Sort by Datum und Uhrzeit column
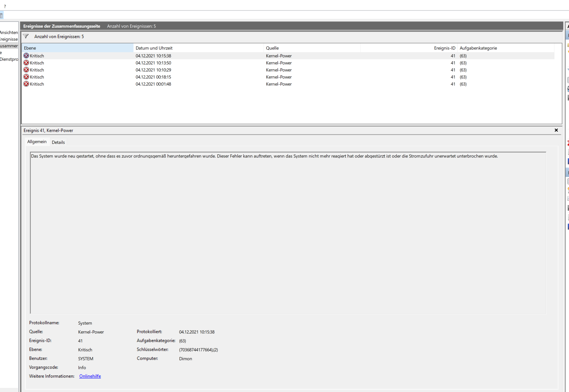Screen dimensions: 569x392 [x=198, y=48]
